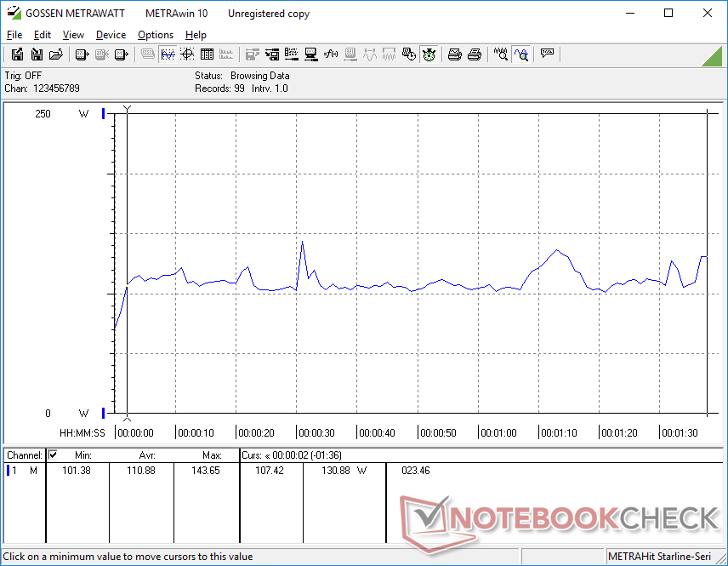Toggle the Channel checkbox in table header

coord(53,455)
